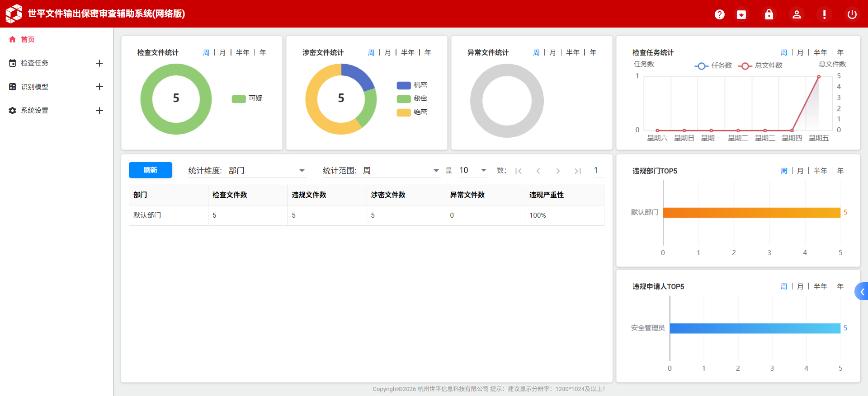Toggle 总文件数 series in chart legend
868x396 pixels.
(760, 65)
